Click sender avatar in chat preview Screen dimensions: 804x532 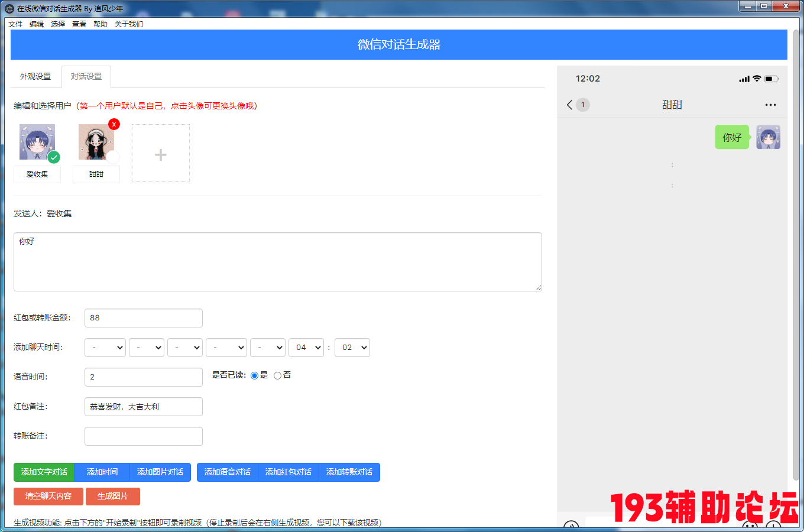coord(769,137)
